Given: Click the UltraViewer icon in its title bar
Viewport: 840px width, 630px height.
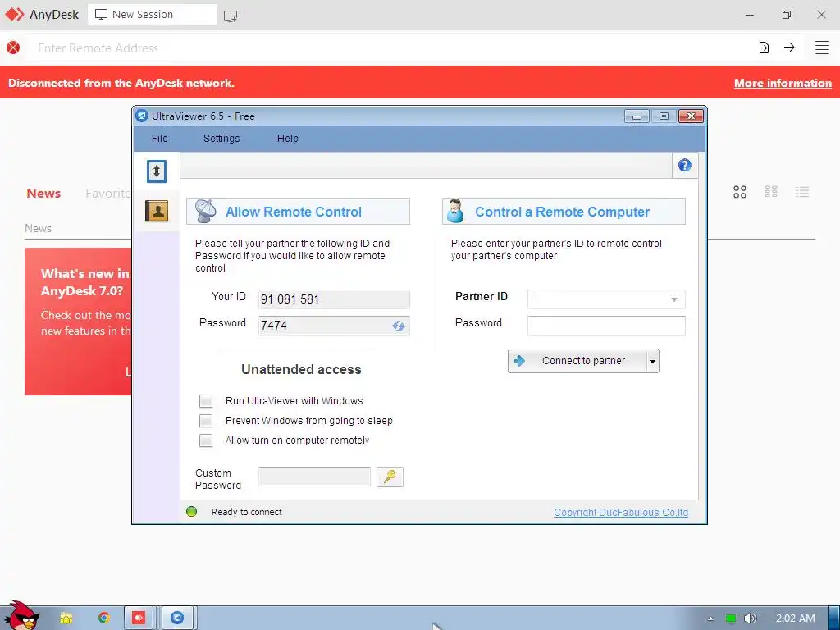Looking at the screenshot, I should tap(141, 116).
